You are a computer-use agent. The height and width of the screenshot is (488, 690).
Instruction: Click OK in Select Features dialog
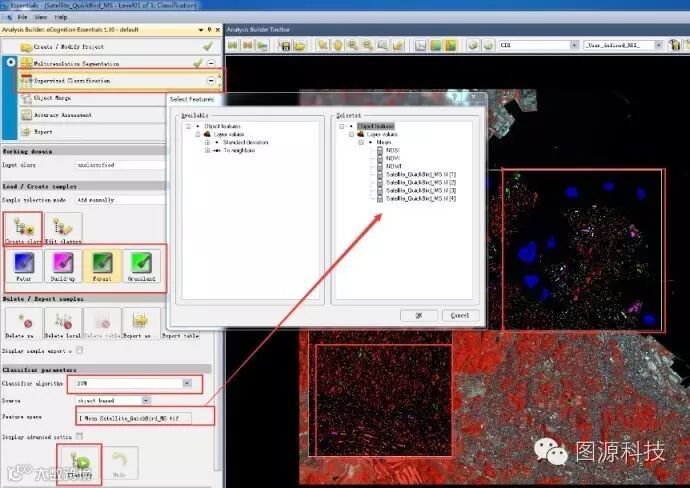[418, 316]
